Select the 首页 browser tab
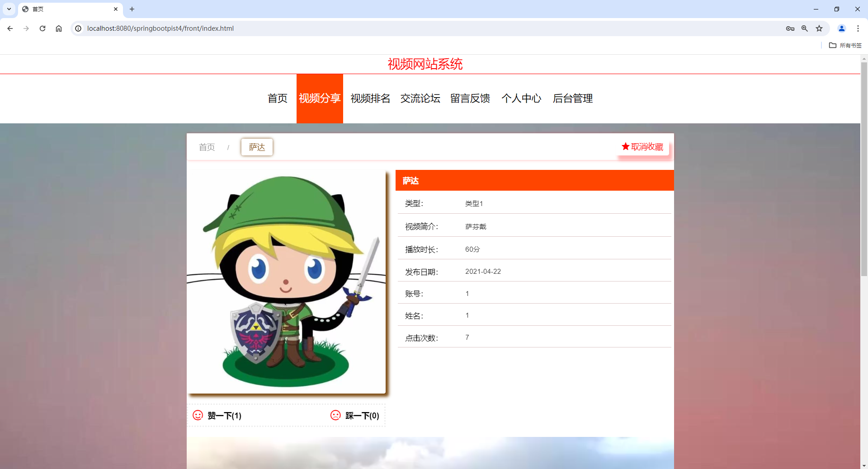 (x=70, y=9)
